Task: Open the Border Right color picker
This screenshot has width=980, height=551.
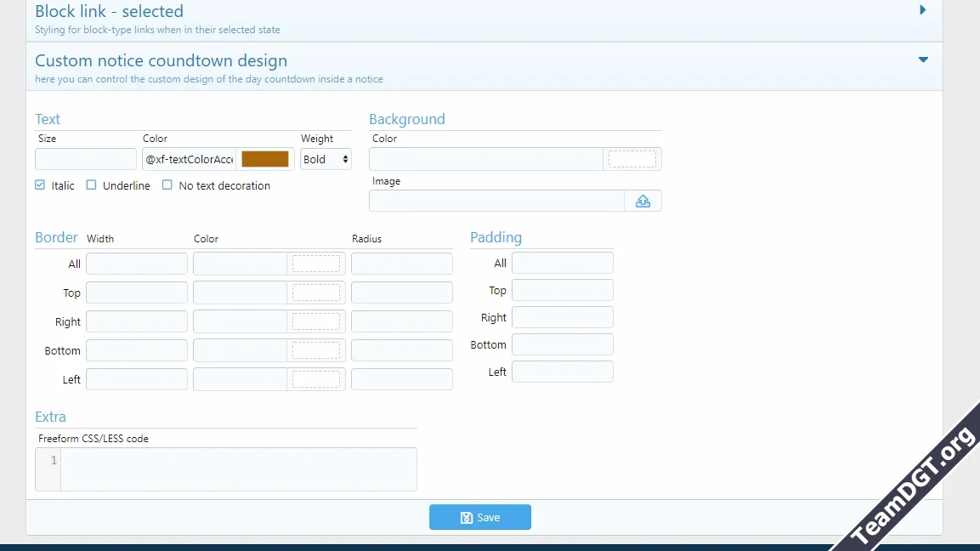Action: pos(316,321)
